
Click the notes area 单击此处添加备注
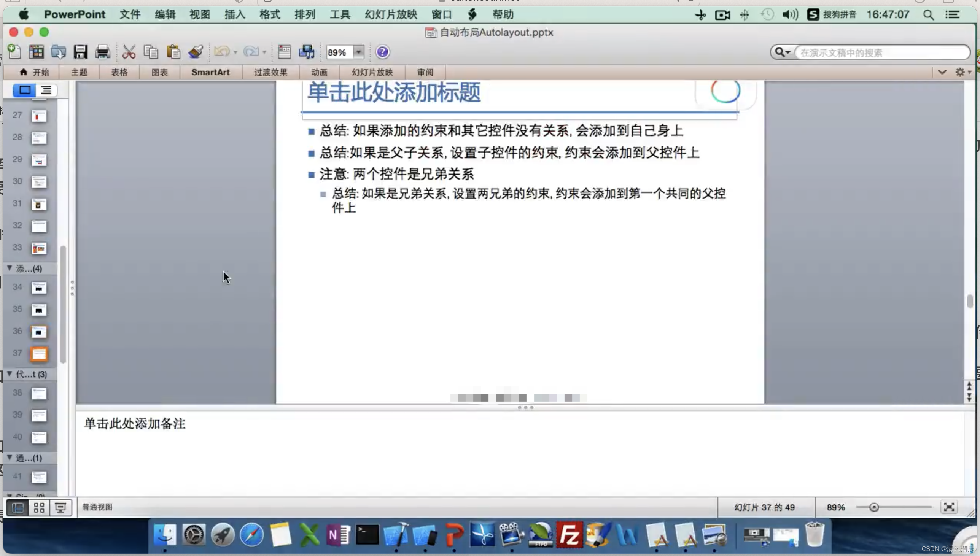135,424
